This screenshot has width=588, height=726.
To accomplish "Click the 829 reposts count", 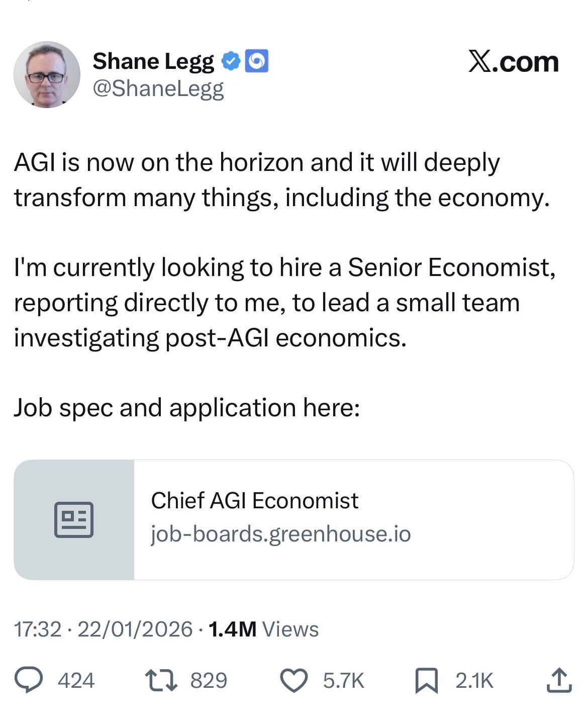I will pos(209,681).
